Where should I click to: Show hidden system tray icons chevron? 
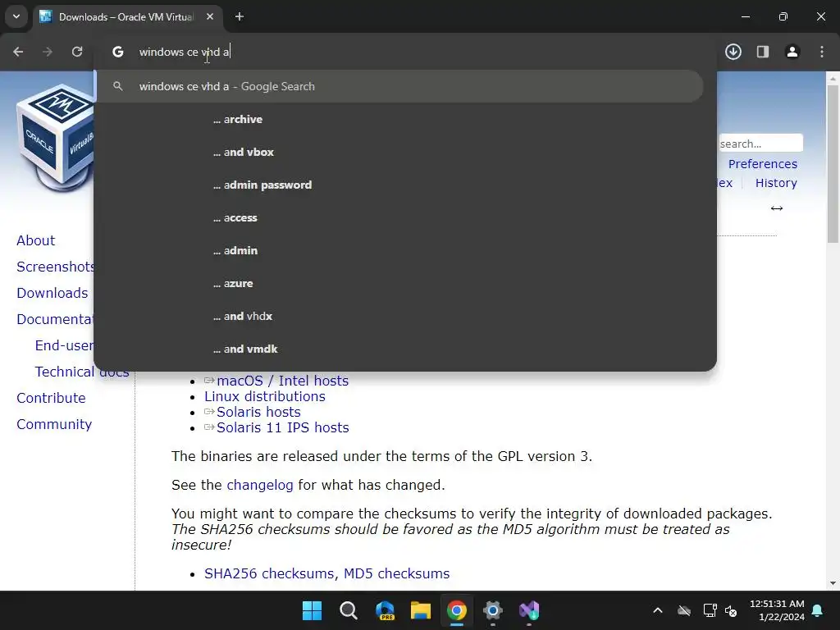tap(658, 610)
